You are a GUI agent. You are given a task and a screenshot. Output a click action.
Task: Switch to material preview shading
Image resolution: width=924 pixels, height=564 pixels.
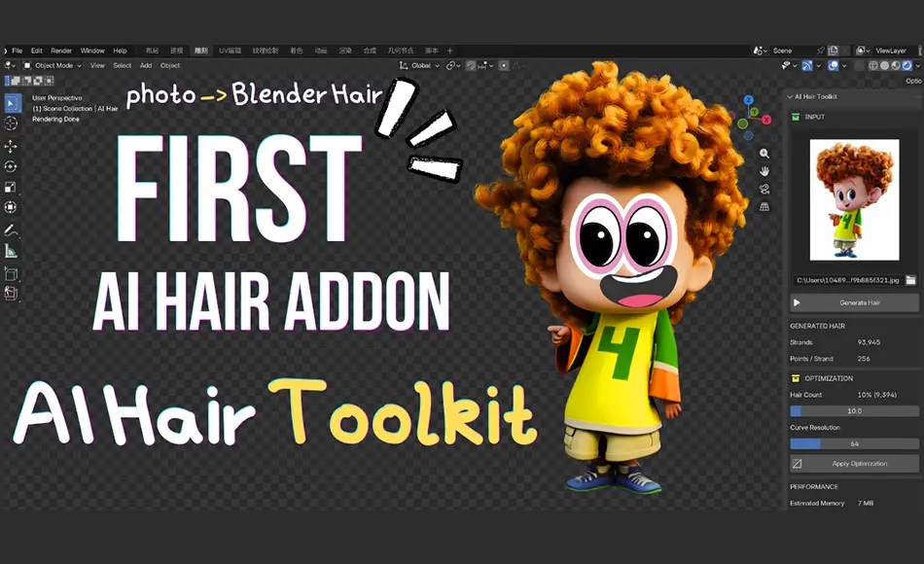coord(896,65)
